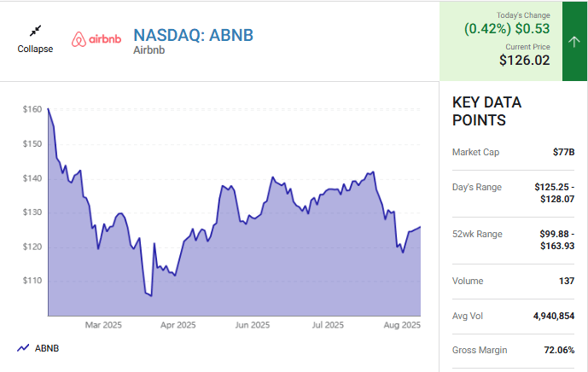Toggle the ABNB series legend label
588x372 pixels.
click(47, 348)
